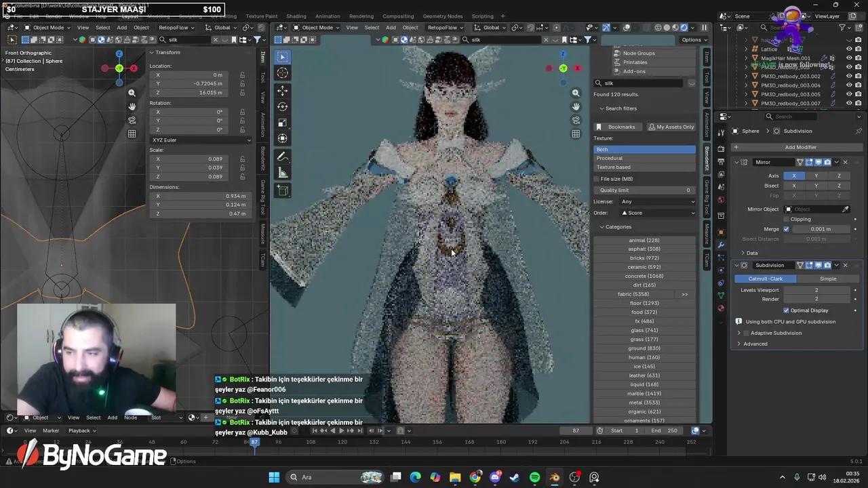Adjust the Quality limit slider
The height and width of the screenshot is (488, 868).
(644, 190)
